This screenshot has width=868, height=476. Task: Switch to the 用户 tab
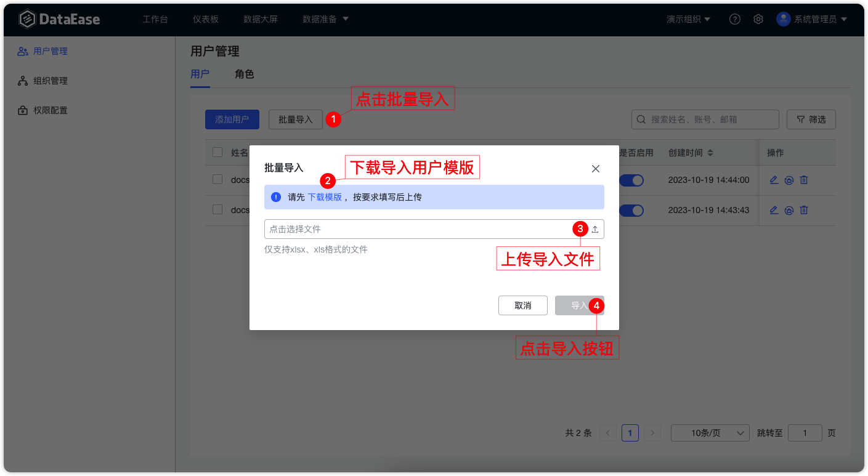coord(200,75)
